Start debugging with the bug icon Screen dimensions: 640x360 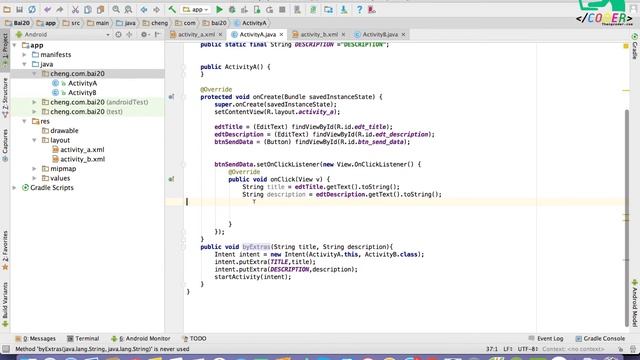click(x=232, y=9)
